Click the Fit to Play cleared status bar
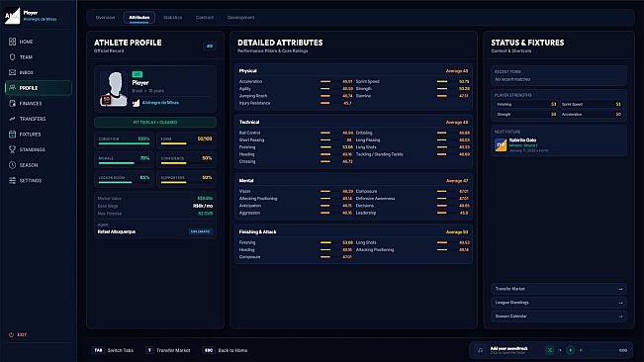 tap(155, 123)
